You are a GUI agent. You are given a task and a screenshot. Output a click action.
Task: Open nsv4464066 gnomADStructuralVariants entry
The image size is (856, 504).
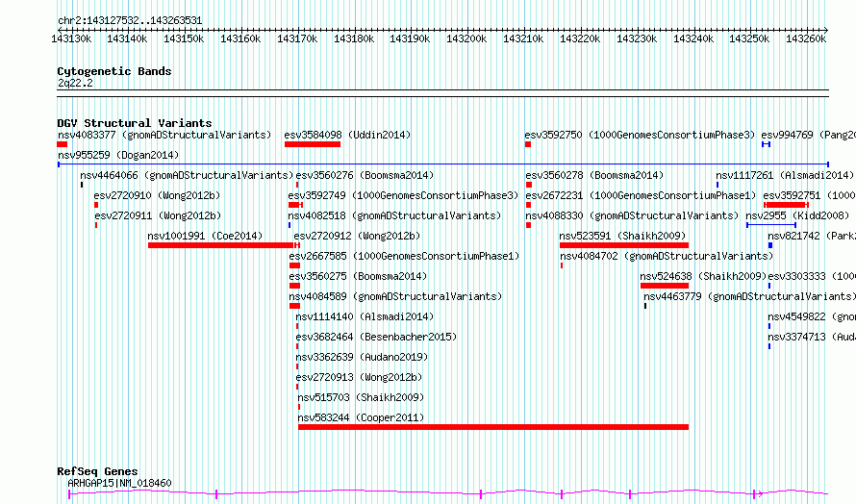click(187, 175)
